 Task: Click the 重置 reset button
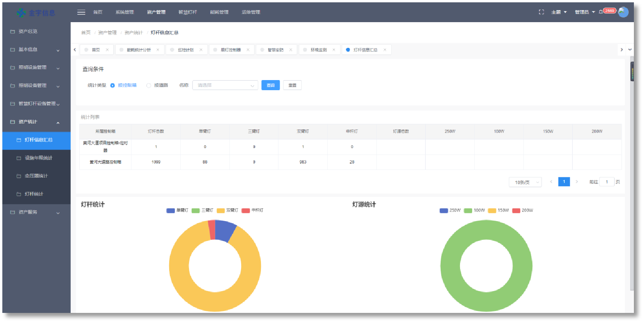(x=292, y=85)
